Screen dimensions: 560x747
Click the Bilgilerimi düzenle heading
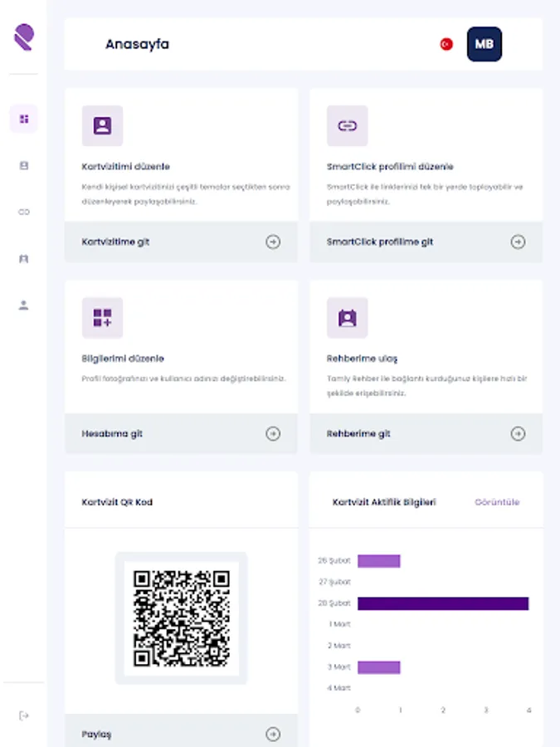click(x=123, y=359)
